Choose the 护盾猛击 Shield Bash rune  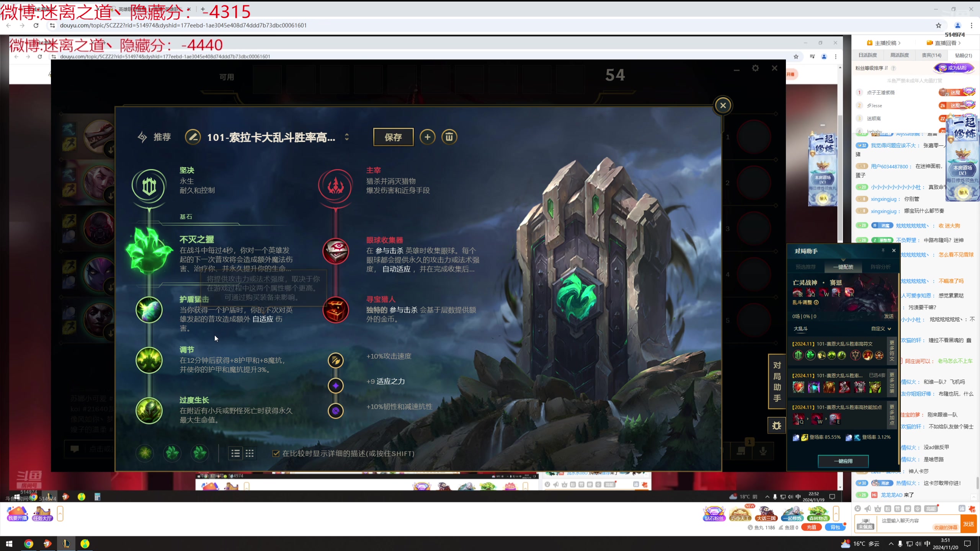(x=149, y=310)
